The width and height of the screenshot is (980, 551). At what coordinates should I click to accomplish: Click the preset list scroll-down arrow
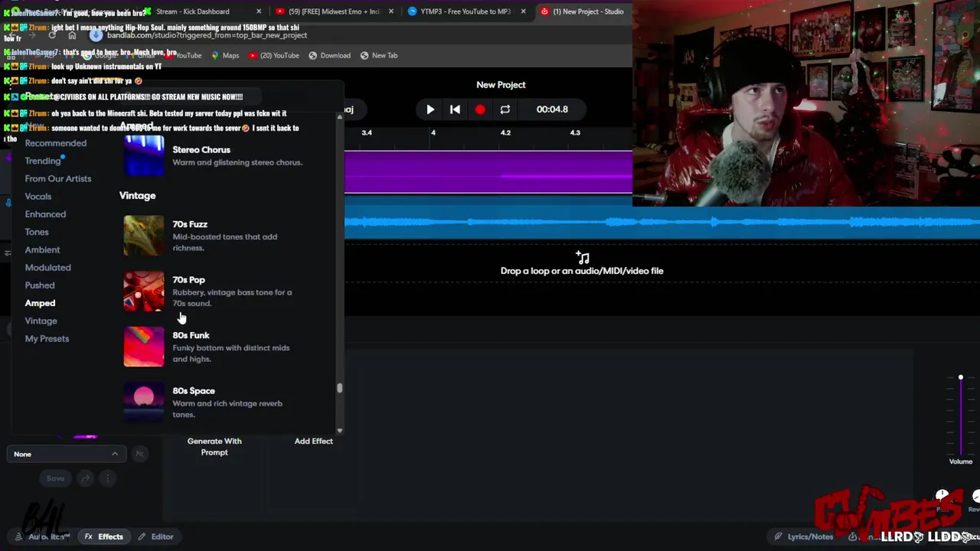[340, 431]
